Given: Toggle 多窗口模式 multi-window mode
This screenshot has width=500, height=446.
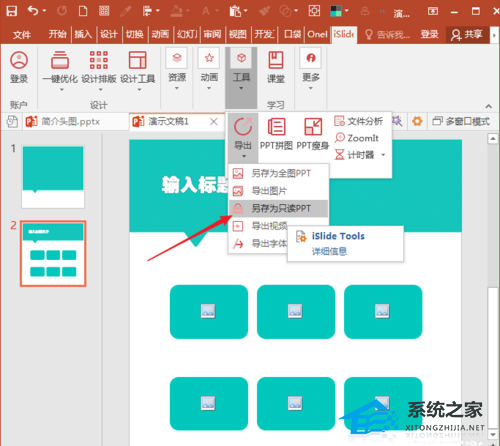Looking at the screenshot, I should point(461,121).
